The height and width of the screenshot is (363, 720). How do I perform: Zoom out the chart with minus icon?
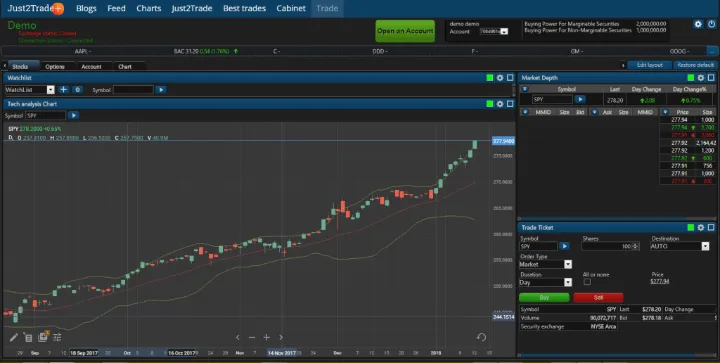click(x=252, y=337)
